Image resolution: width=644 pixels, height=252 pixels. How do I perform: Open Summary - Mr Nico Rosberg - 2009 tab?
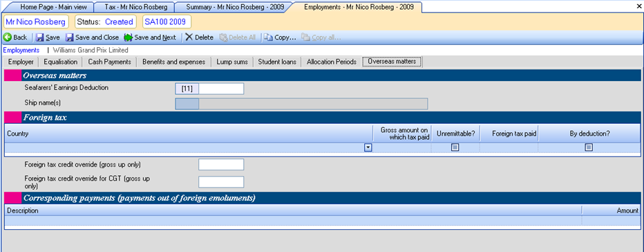(x=234, y=7)
